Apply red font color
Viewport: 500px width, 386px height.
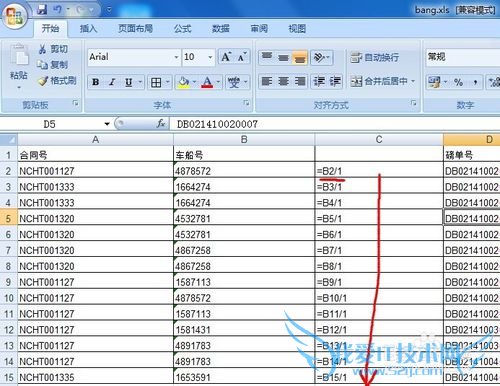pyautogui.click(x=207, y=82)
